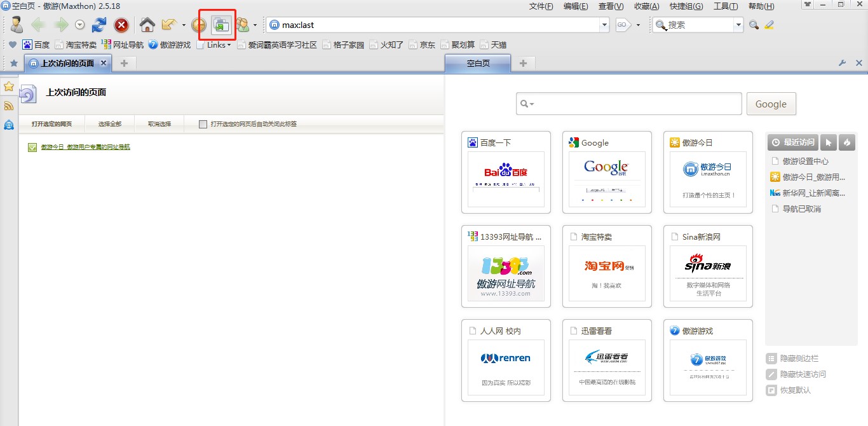
Task: Open the favorites star sidebar icon
Action: 9,86
